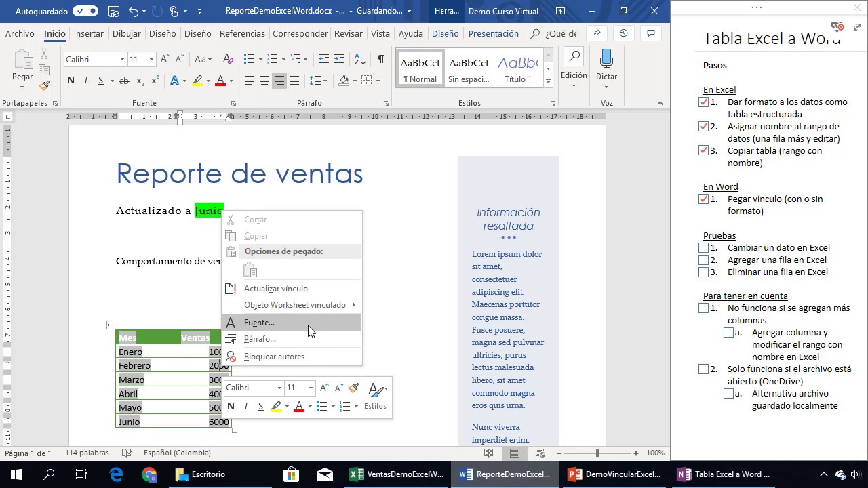Image resolution: width=868 pixels, height=488 pixels.
Task: Apply italic from the ribbon Fuente group
Action: [x=86, y=81]
